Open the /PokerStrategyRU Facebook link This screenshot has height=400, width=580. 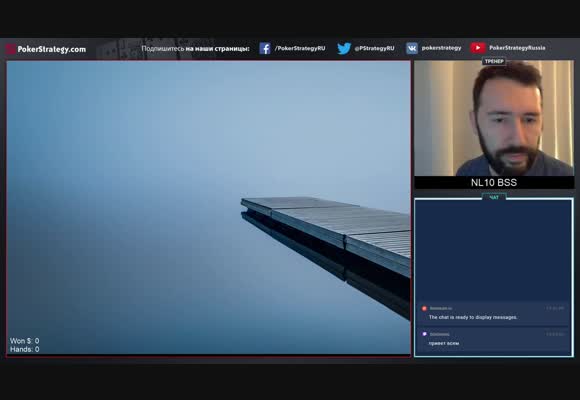click(x=300, y=48)
